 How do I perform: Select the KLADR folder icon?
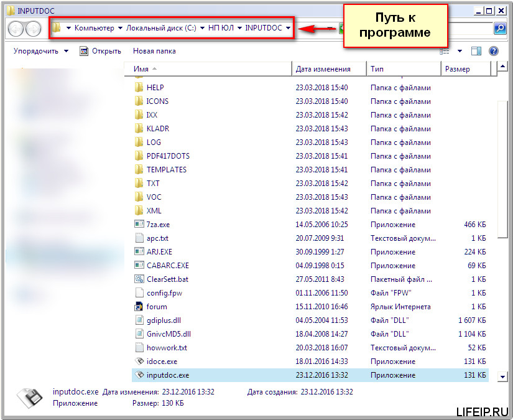tap(139, 129)
